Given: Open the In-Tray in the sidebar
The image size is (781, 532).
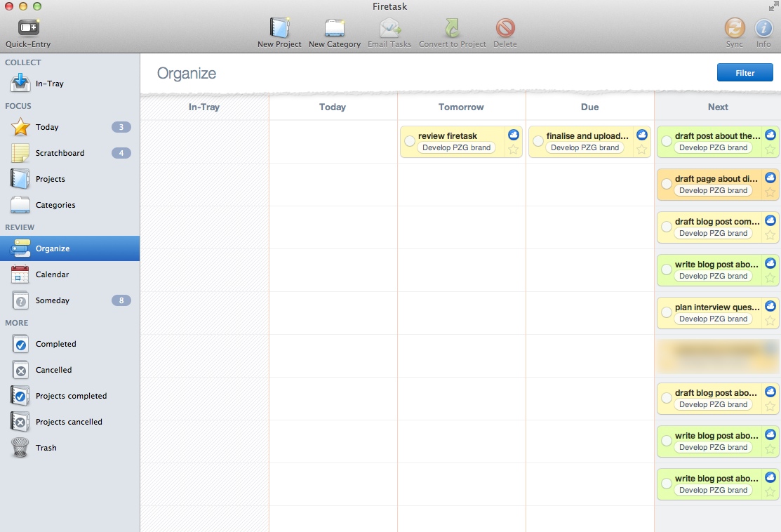Looking at the screenshot, I should pos(49,84).
